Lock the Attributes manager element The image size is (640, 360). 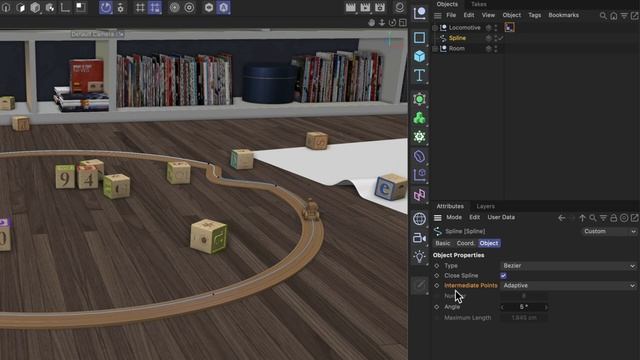(613, 218)
